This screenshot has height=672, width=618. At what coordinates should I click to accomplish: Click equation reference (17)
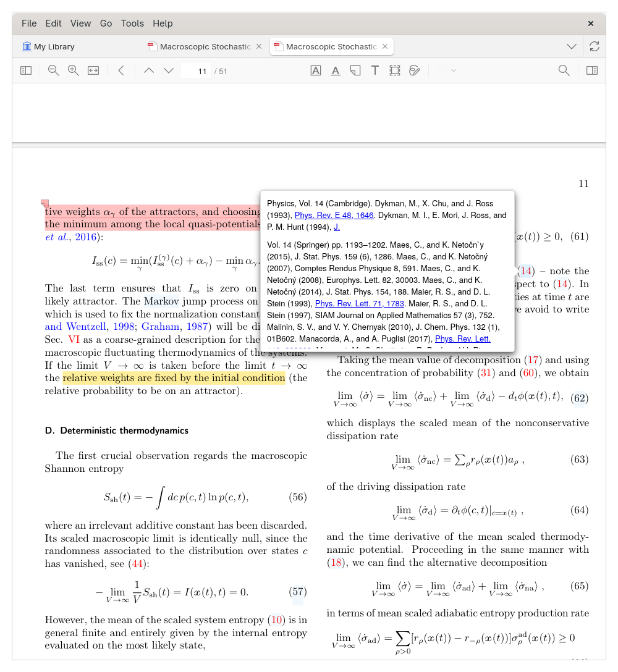pos(533,360)
